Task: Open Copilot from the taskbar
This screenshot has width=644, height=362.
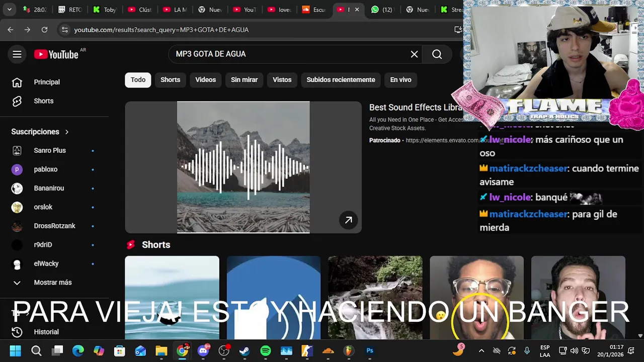Action: click(x=99, y=350)
